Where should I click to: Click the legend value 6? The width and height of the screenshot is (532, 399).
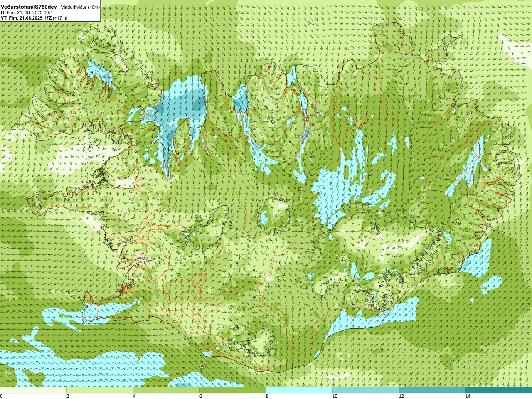pyautogui.click(x=201, y=396)
